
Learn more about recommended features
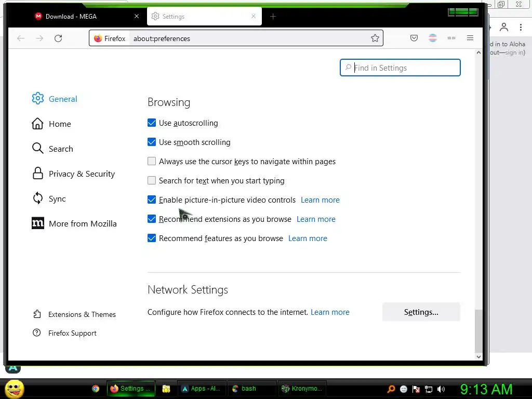308,238
